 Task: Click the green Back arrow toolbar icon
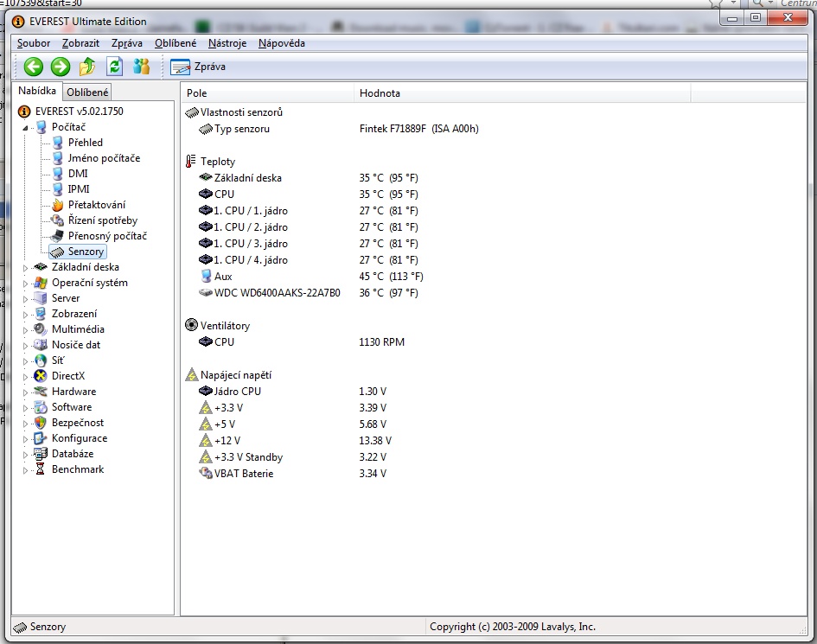tap(34, 67)
